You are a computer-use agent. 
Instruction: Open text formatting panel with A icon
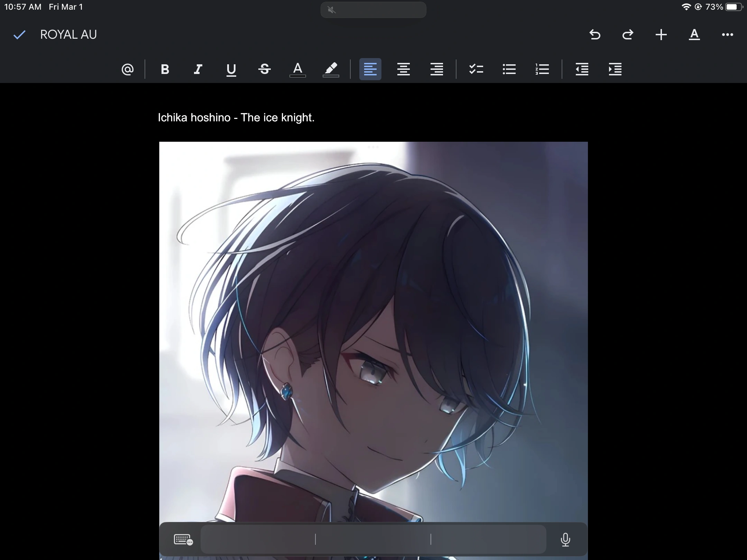coord(694,35)
